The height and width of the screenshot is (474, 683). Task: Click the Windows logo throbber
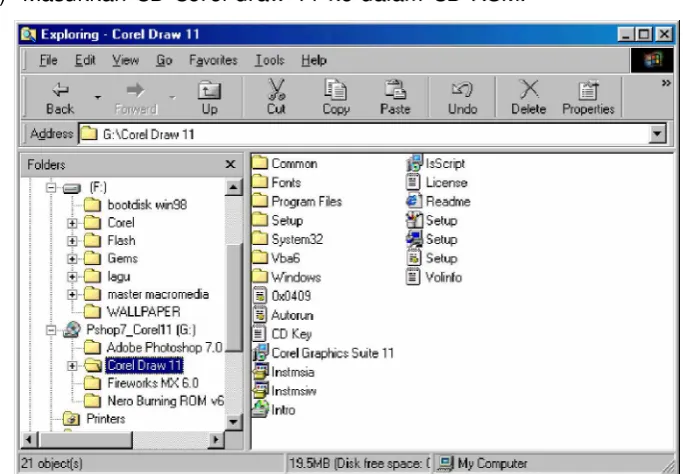coord(653,60)
